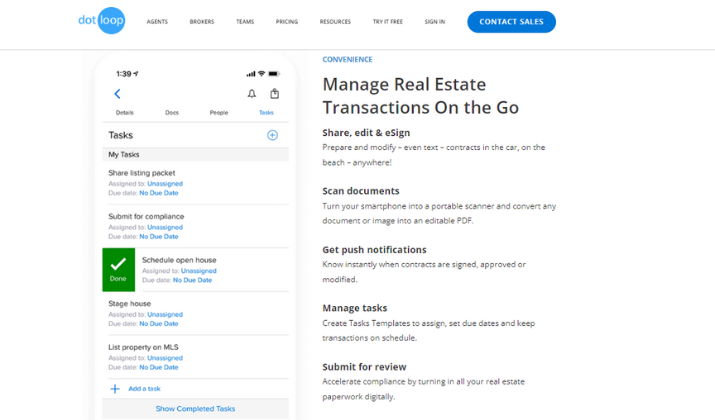Tap the share/export icon in phone
The height and width of the screenshot is (420, 715).
pos(275,93)
